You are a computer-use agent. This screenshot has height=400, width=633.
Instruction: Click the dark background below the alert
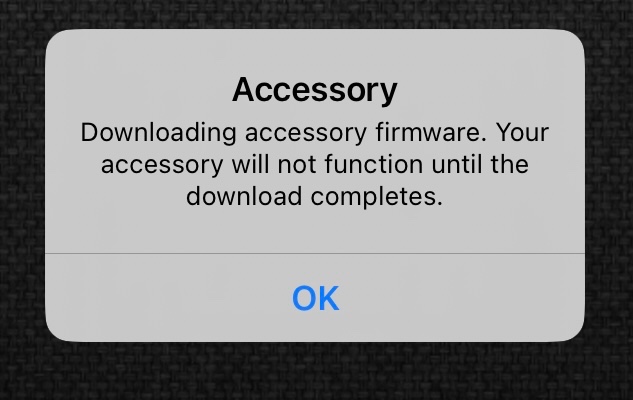pos(315,371)
